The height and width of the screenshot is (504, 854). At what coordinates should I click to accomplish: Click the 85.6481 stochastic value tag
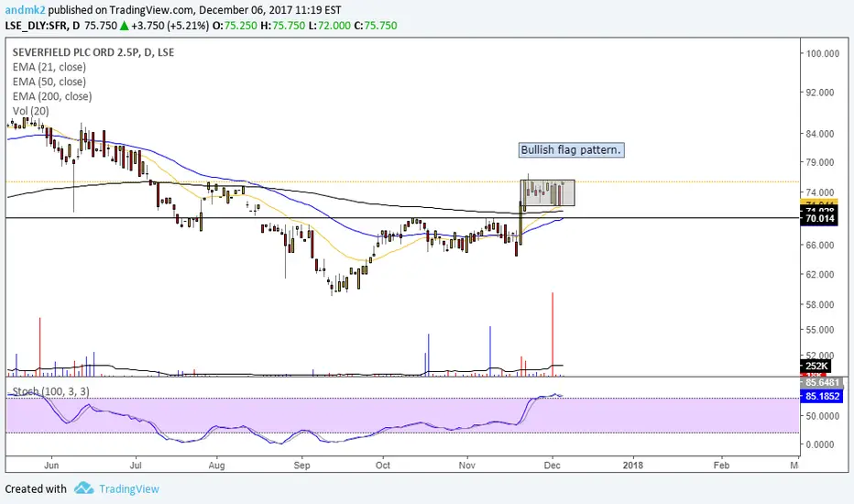pyautogui.click(x=821, y=382)
